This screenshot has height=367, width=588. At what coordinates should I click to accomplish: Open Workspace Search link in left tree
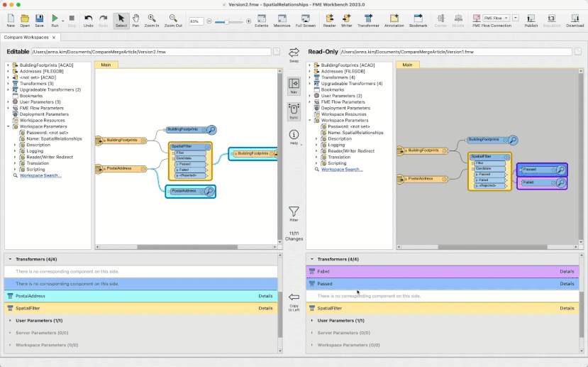40,175
